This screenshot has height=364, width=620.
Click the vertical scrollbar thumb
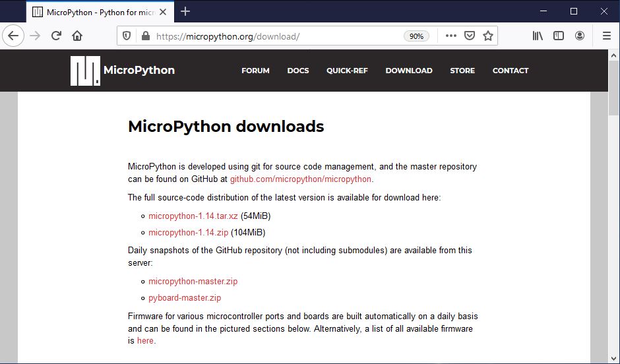coord(613,88)
